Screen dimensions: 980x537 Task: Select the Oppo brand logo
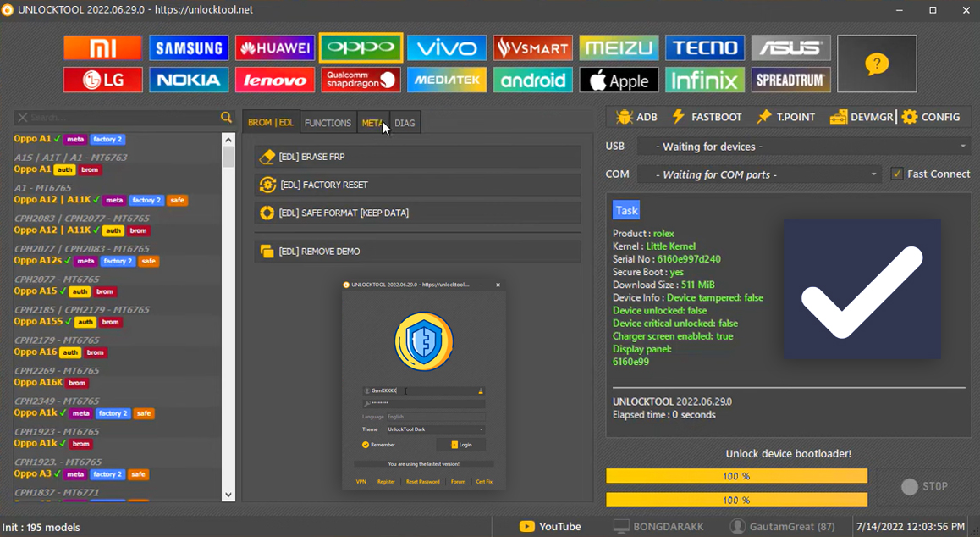(361, 47)
